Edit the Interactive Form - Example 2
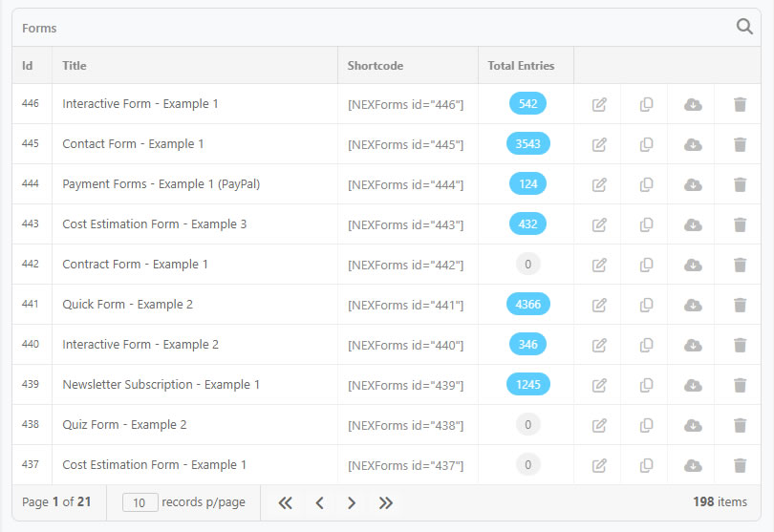Screen dimensions: 774x532 pos(599,345)
